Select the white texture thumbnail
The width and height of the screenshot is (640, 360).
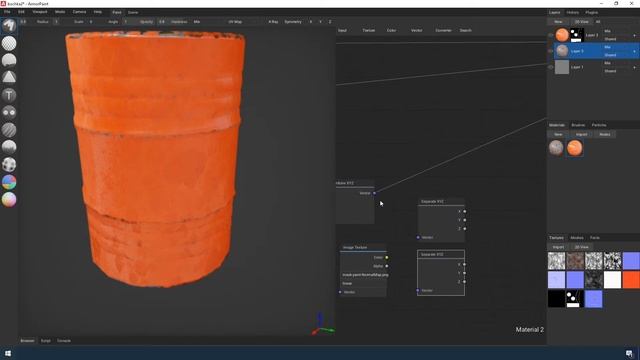[x=612, y=280]
